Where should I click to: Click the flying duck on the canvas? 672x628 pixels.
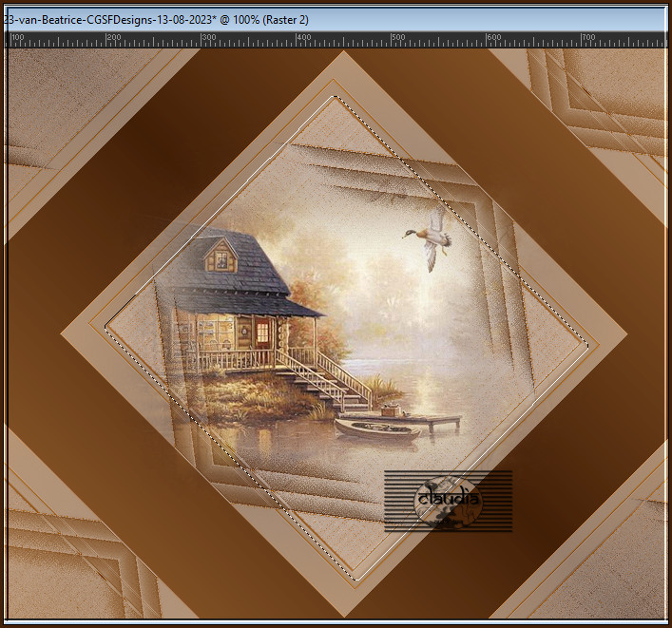click(x=430, y=240)
